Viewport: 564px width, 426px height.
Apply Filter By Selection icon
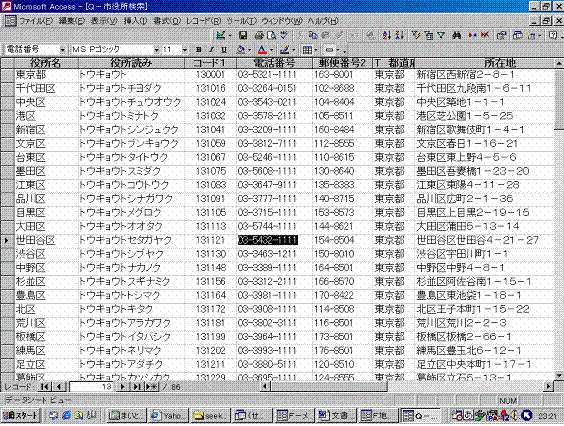tap(416, 35)
